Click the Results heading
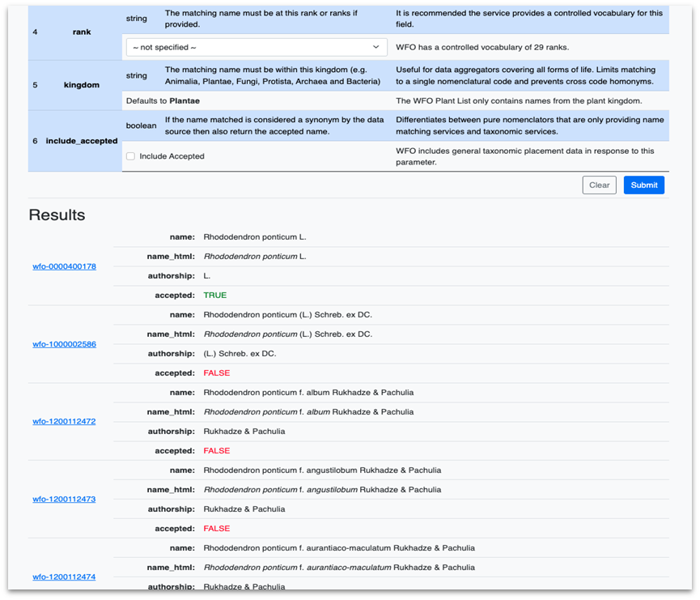Image resolution: width=700 pixels, height=600 pixels. coord(57,215)
